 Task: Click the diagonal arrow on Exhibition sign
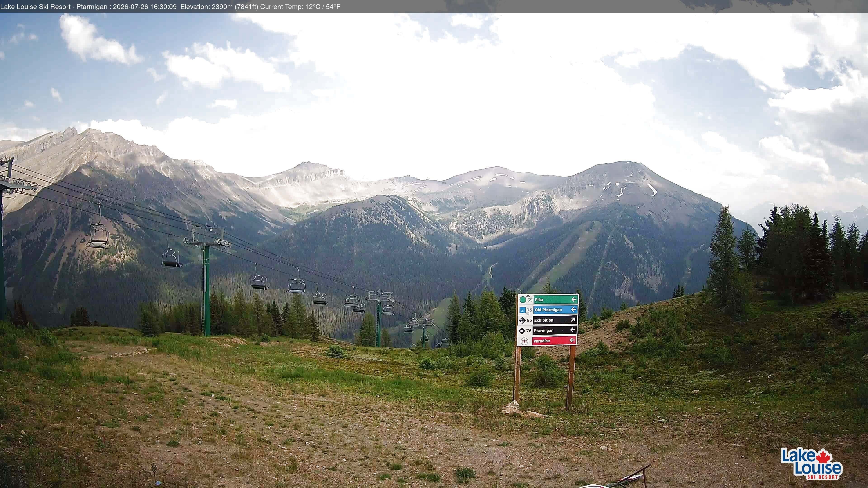(x=573, y=320)
